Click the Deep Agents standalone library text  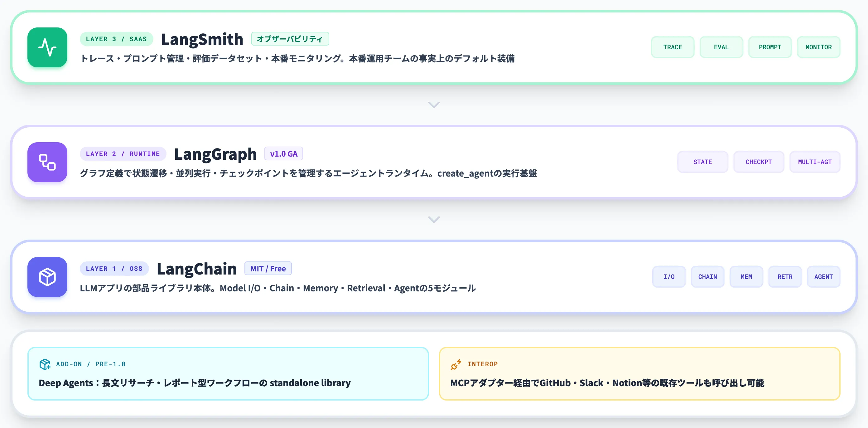[x=195, y=383]
